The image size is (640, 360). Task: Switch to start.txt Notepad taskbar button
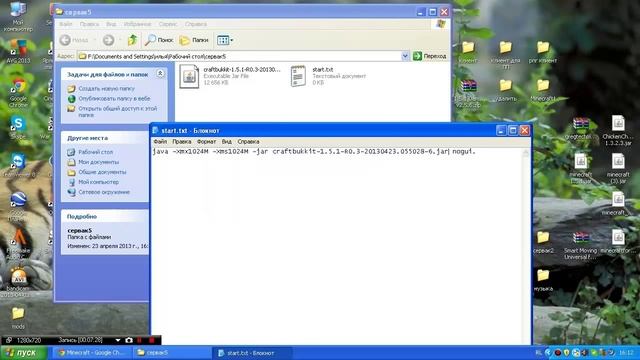click(x=251, y=353)
